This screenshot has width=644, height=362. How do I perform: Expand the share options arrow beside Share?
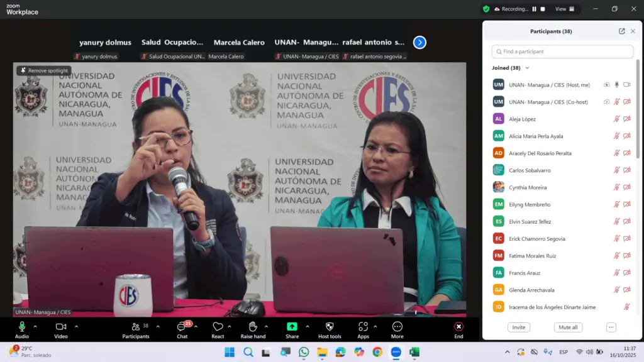pos(308,326)
